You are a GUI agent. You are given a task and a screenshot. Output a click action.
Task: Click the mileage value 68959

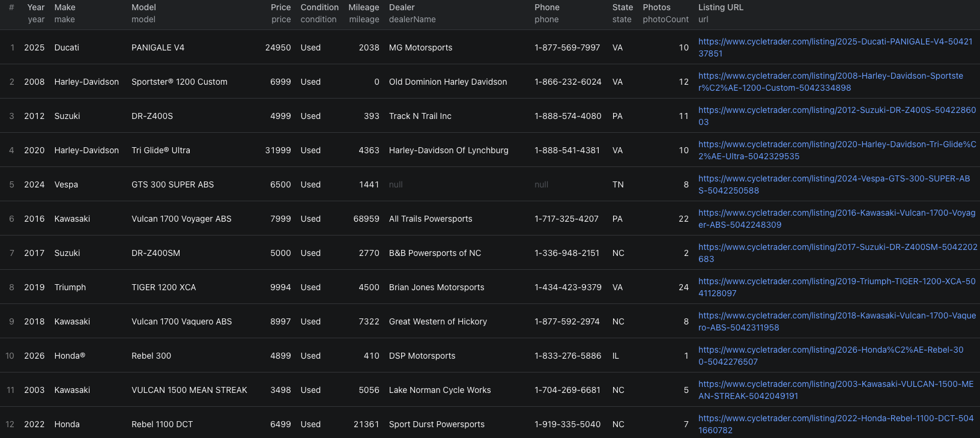[366, 219]
